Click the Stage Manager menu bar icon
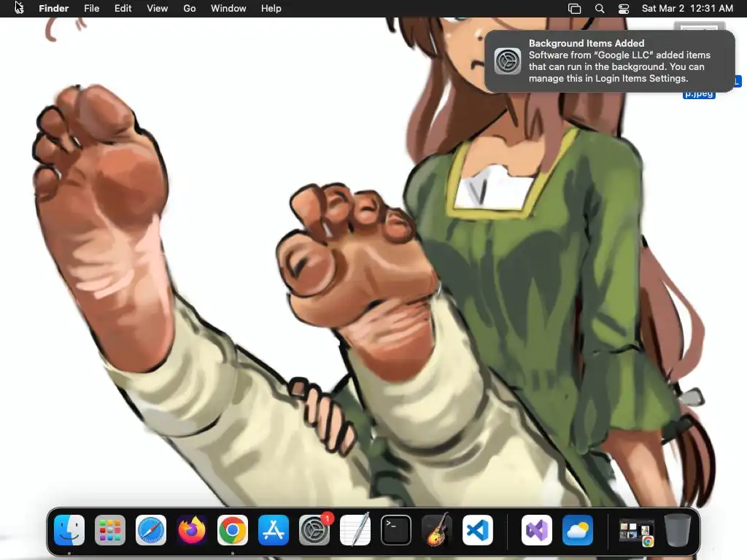Image resolution: width=747 pixels, height=560 pixels. click(x=575, y=9)
